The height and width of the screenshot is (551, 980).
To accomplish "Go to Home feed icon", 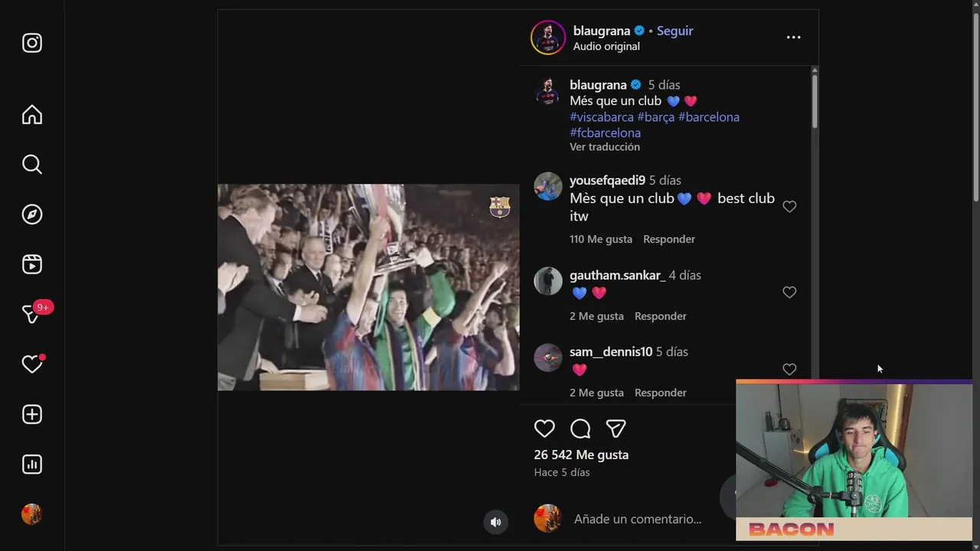I will pos(32,115).
